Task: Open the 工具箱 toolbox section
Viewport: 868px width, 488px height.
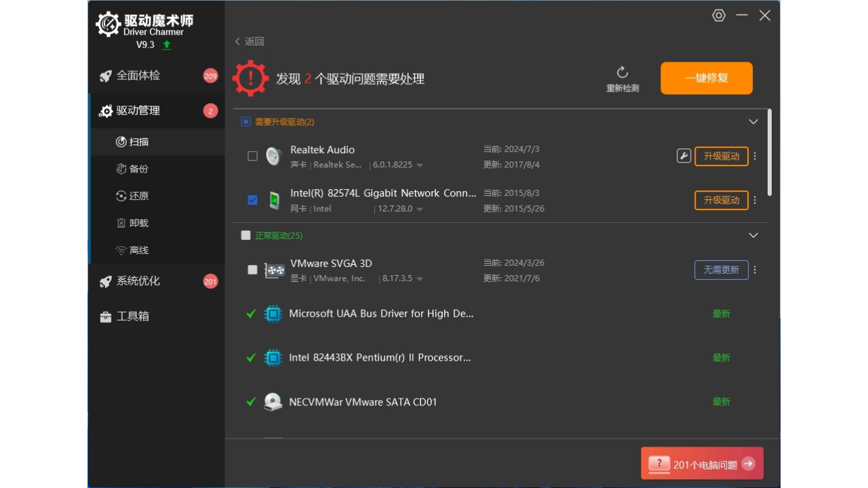Action: tap(132, 316)
